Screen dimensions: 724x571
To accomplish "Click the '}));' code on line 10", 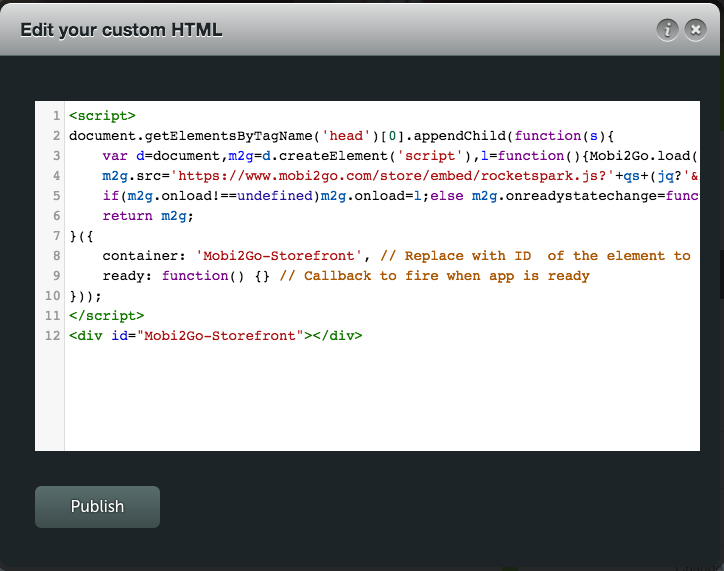I will (x=85, y=296).
